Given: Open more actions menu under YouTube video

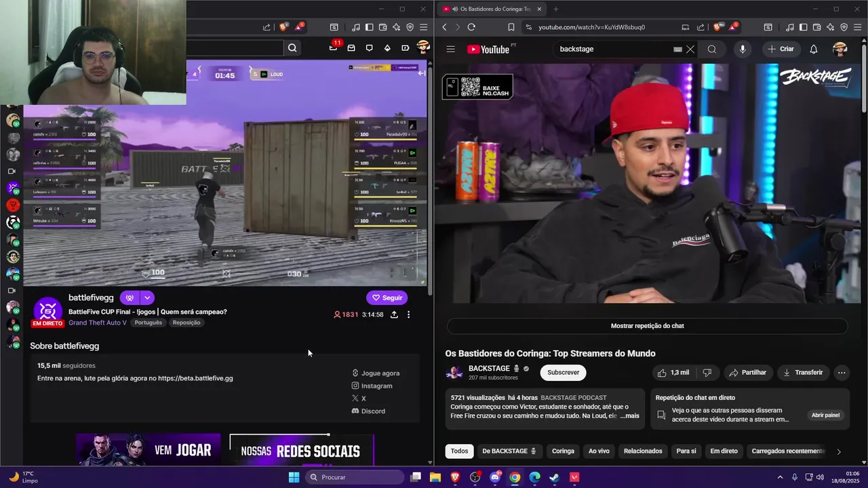Looking at the screenshot, I should [842, 373].
